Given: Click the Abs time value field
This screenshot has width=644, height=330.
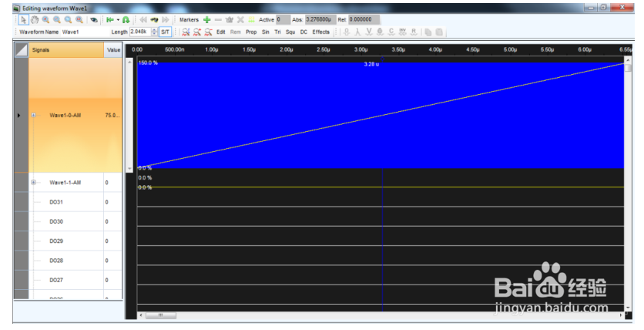Looking at the screenshot, I should tap(320, 20).
